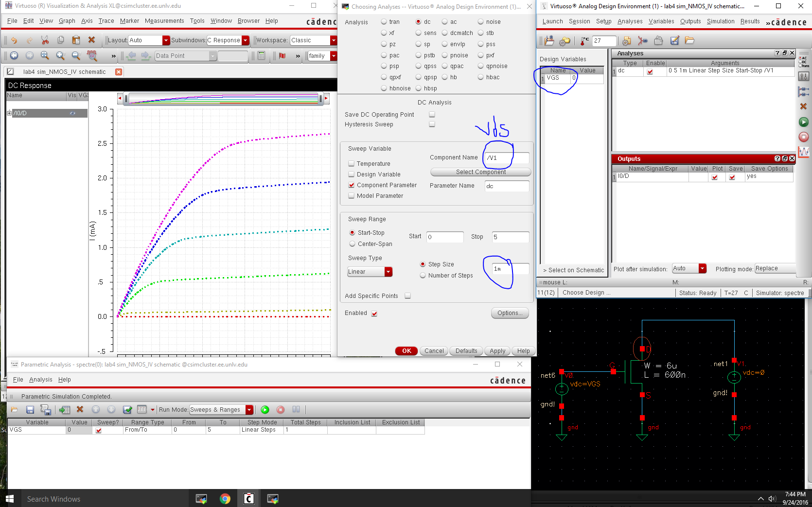Viewport: 812px width, 507px height.
Task: Enable Save DC Operating Point
Action: click(x=432, y=114)
